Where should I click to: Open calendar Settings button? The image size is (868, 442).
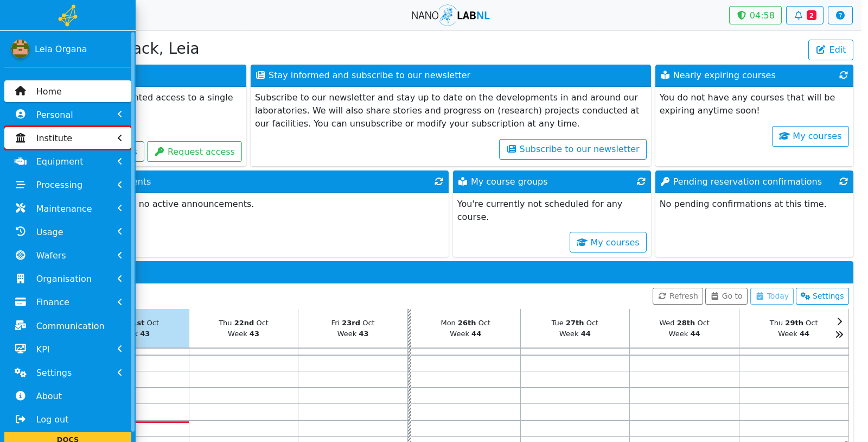click(822, 296)
